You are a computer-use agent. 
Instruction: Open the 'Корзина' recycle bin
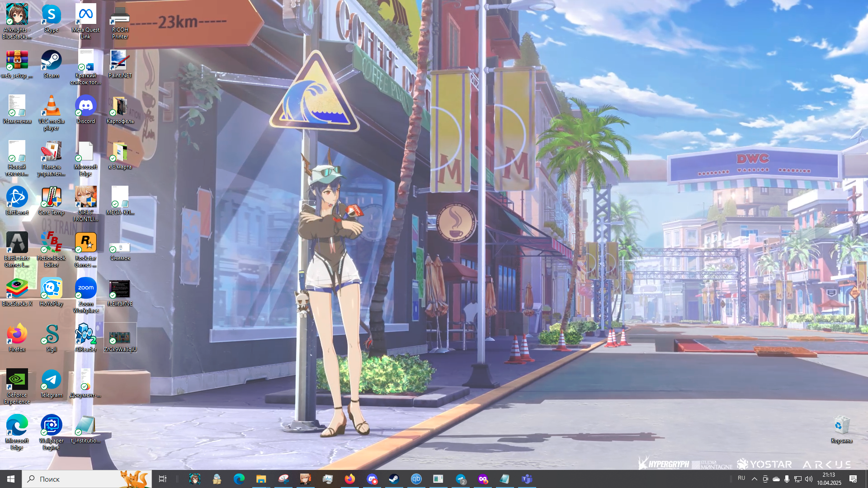coord(842,429)
